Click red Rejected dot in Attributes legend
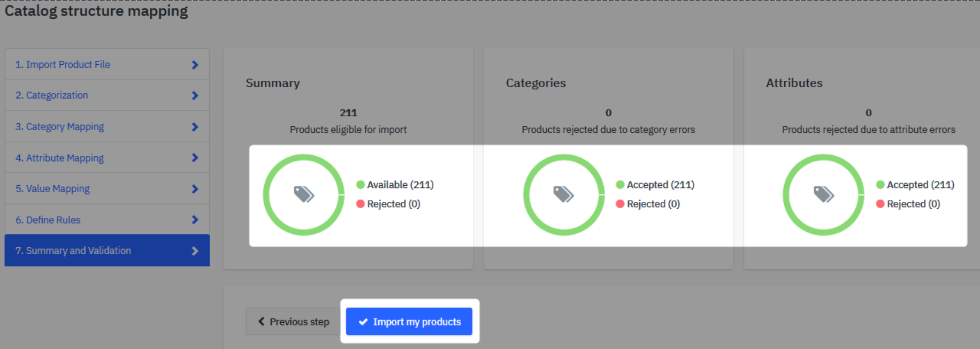980x349 pixels. coord(880,204)
